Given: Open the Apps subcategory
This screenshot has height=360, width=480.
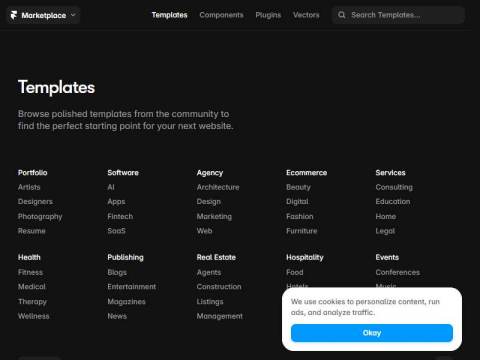Looking at the screenshot, I should [x=116, y=202].
